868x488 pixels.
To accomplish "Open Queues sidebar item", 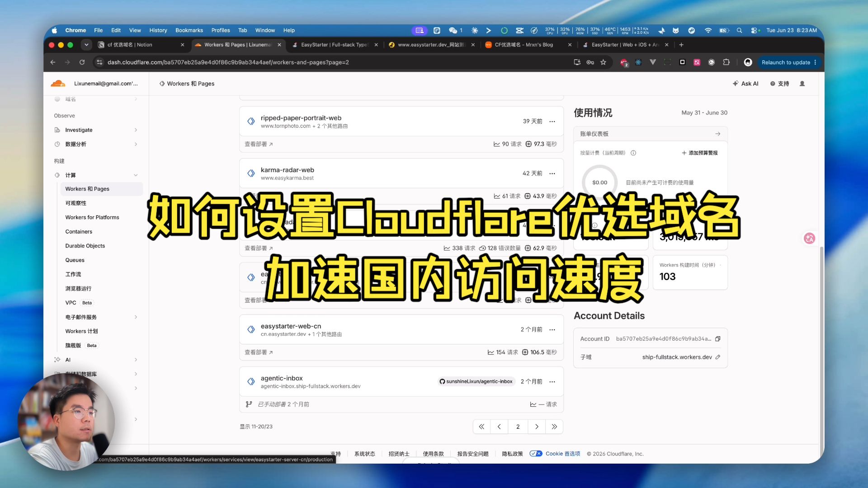I will (x=75, y=260).
